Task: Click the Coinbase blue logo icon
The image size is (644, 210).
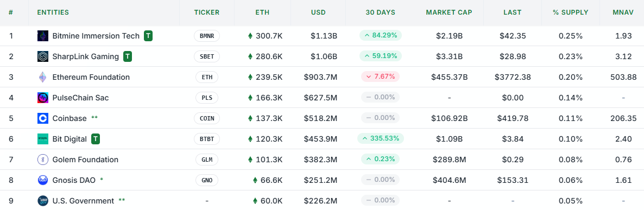Action: tap(43, 118)
